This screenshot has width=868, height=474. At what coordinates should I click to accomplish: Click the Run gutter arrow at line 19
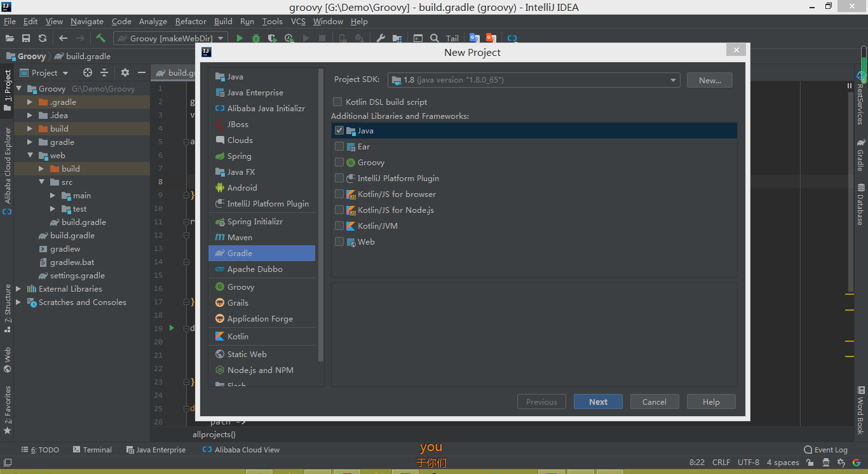coord(172,328)
